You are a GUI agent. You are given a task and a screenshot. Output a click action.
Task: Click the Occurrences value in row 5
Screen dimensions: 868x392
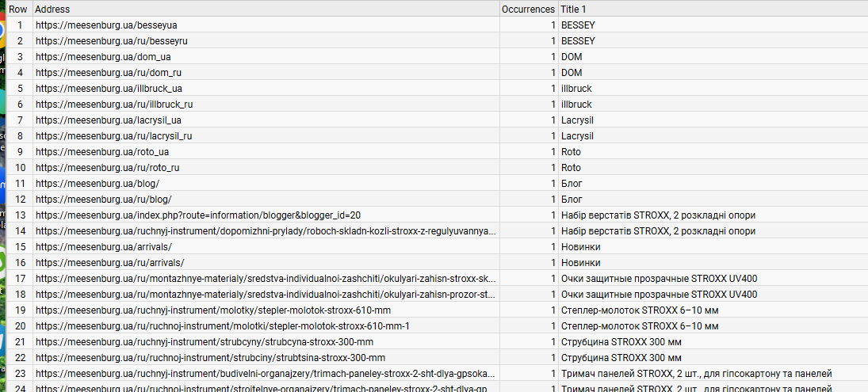553,89
